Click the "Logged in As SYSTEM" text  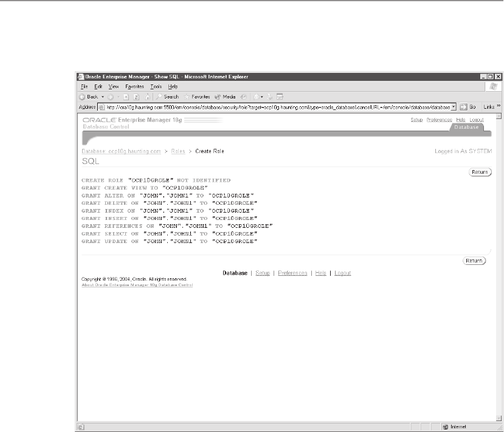coord(463,151)
